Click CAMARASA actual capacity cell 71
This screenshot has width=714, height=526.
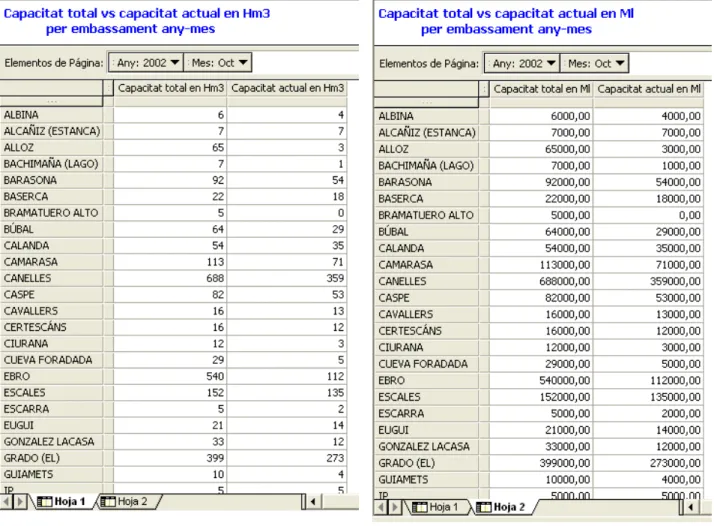pos(287,262)
